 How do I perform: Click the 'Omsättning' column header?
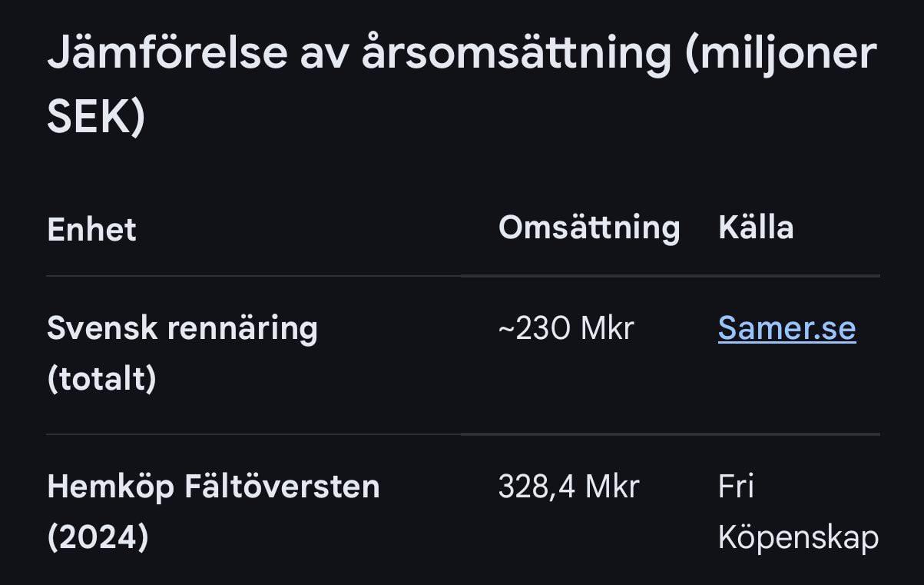click(x=589, y=228)
